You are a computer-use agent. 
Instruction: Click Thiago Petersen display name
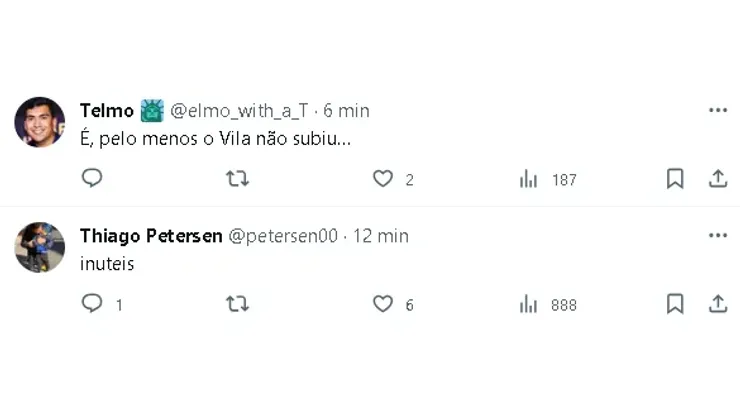click(x=150, y=236)
